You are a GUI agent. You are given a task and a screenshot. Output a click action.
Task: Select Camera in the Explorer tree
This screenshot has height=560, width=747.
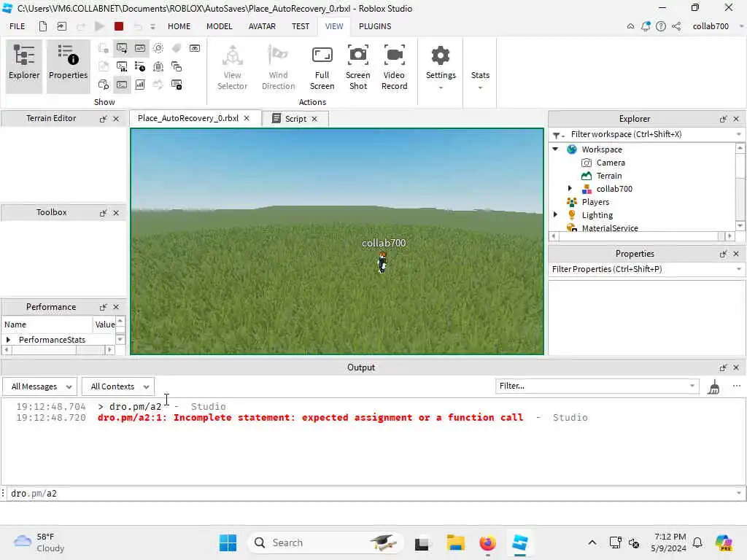click(611, 163)
